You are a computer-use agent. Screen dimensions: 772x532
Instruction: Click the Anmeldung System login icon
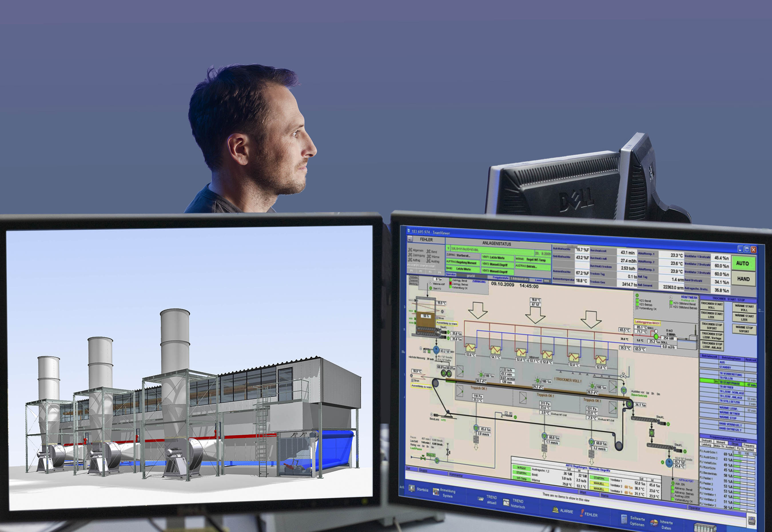[x=436, y=491]
